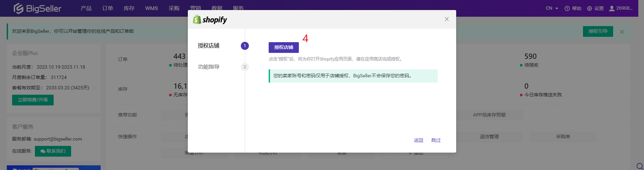Click the 返回 link

(418, 140)
